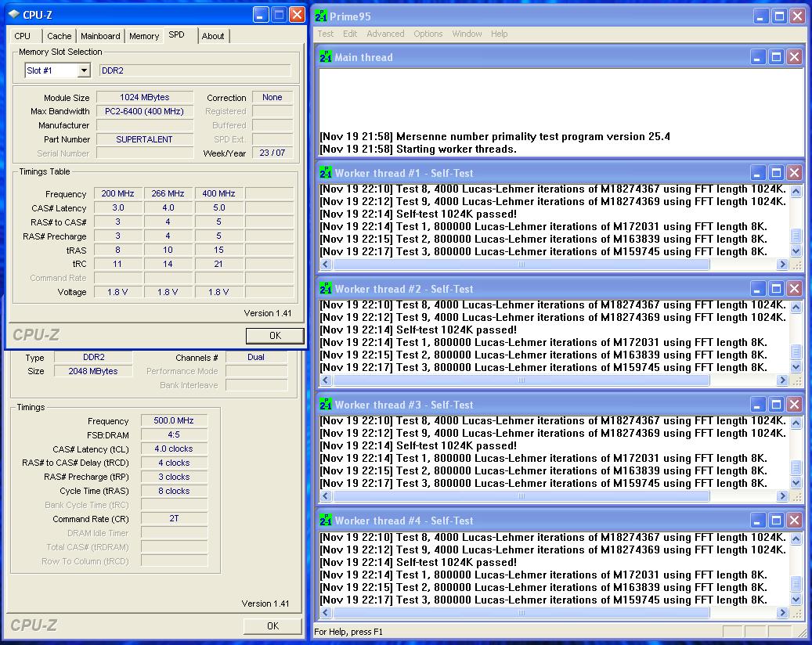Minimize the Main thread window

(x=758, y=57)
